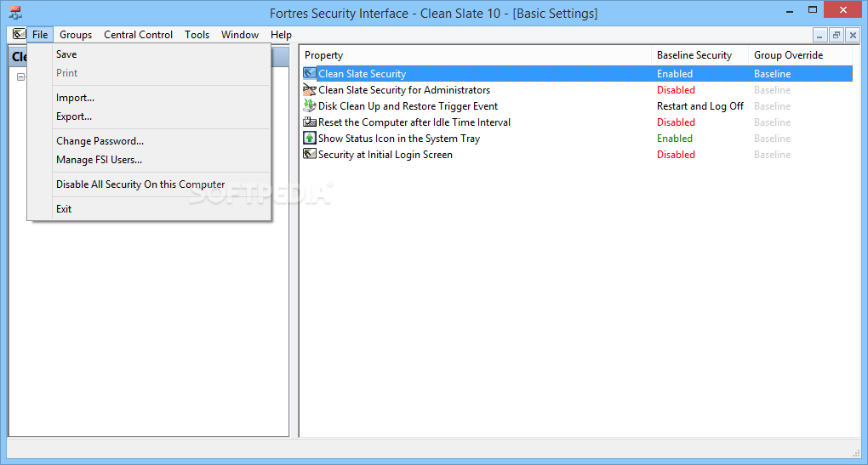Image resolution: width=868 pixels, height=465 pixels.
Task: Click the Clean Slate Security for Administrators icon
Action: pyautogui.click(x=310, y=89)
